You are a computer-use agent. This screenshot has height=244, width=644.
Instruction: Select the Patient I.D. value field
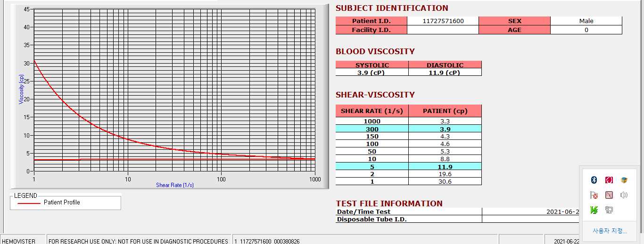(x=443, y=21)
